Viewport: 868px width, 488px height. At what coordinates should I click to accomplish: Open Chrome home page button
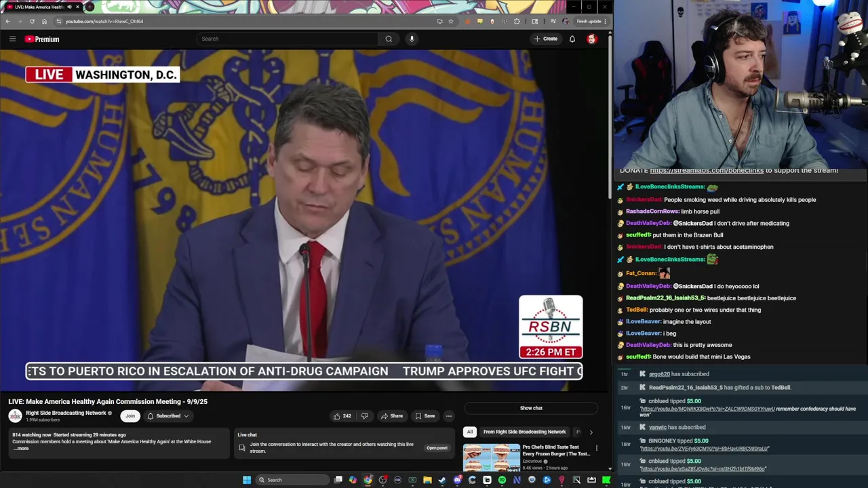tap(44, 21)
